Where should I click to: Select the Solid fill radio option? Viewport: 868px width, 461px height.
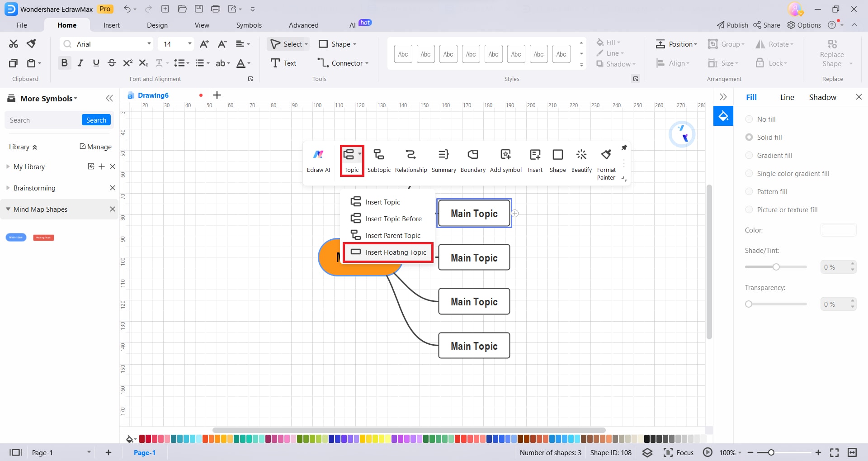tap(749, 137)
